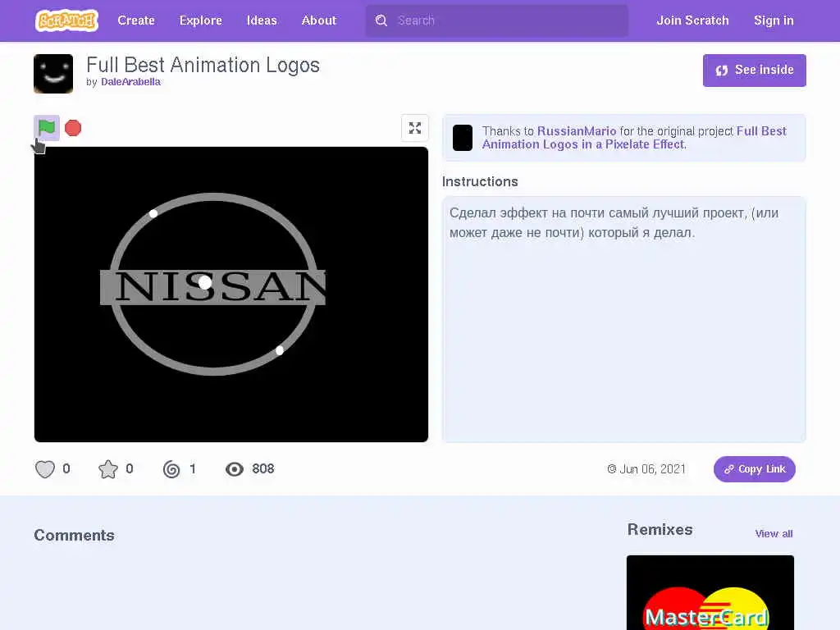Click the Jun 06, 2021 date text
This screenshot has height=630, width=840.
(x=652, y=469)
